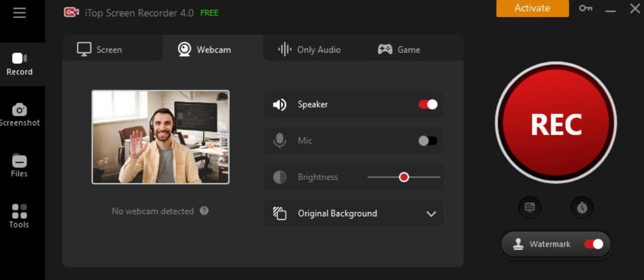Enable the Mic toggle
Screen dimensions: 644x280
tap(428, 141)
